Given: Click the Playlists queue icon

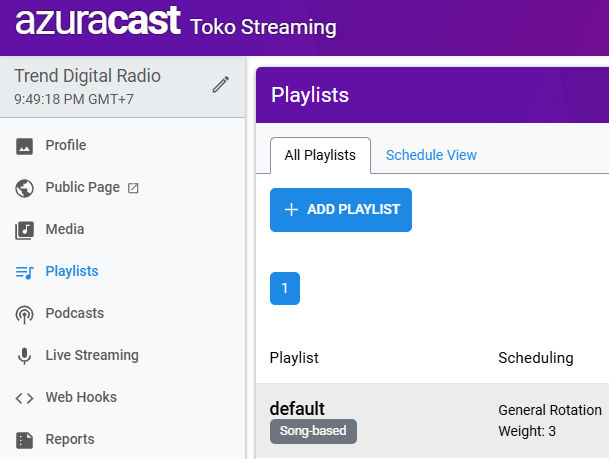Looking at the screenshot, I should coord(25,272).
